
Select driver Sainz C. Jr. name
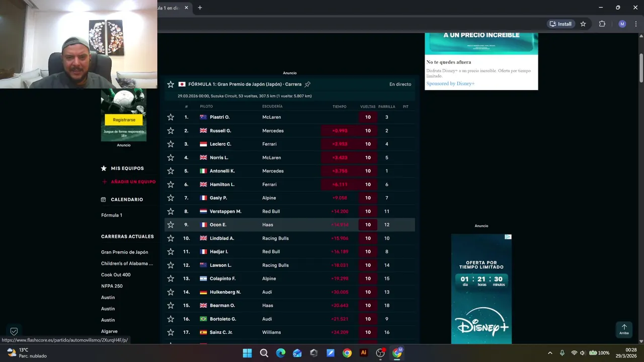221,332
